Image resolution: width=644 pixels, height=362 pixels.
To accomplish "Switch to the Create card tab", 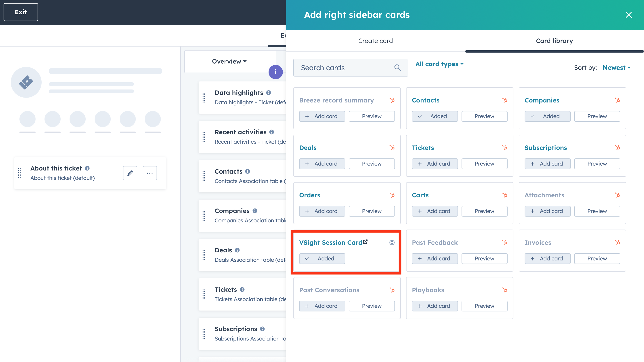I will click(x=375, y=41).
